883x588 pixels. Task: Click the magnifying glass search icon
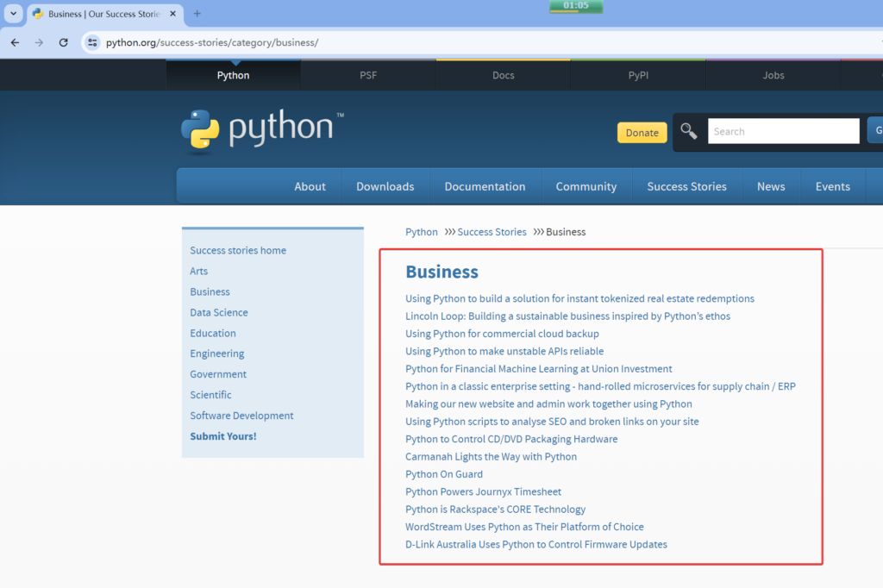click(x=688, y=131)
